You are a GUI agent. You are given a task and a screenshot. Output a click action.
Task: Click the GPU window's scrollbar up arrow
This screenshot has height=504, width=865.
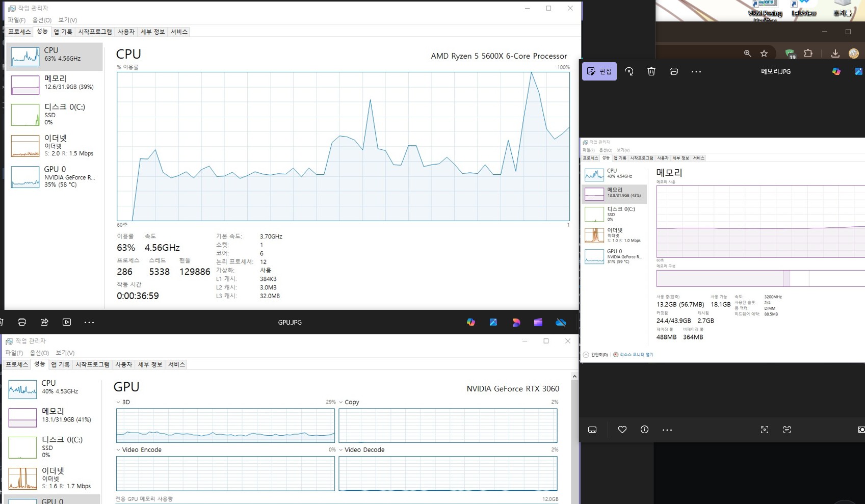(574, 377)
